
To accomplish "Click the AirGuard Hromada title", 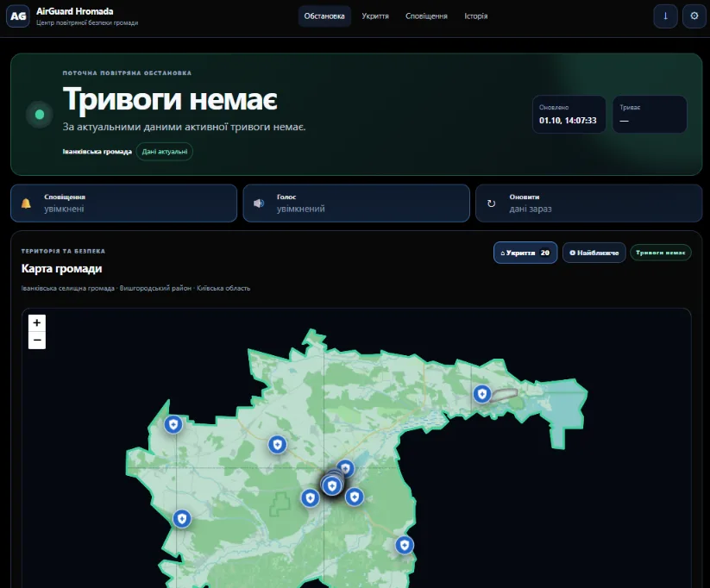I will [x=75, y=11].
